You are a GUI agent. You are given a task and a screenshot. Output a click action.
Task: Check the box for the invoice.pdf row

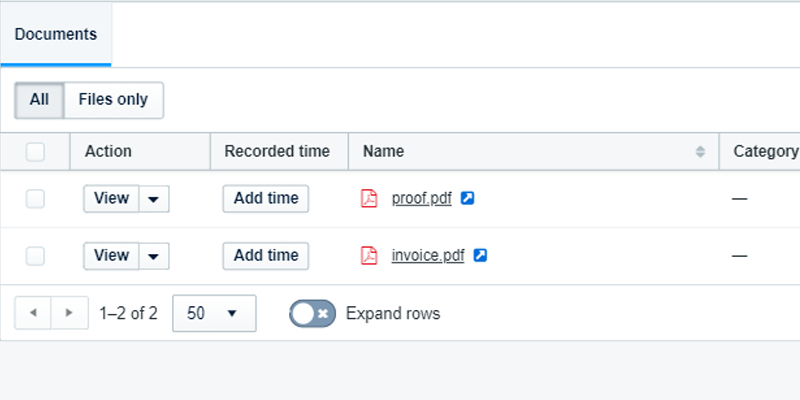pos(36,256)
